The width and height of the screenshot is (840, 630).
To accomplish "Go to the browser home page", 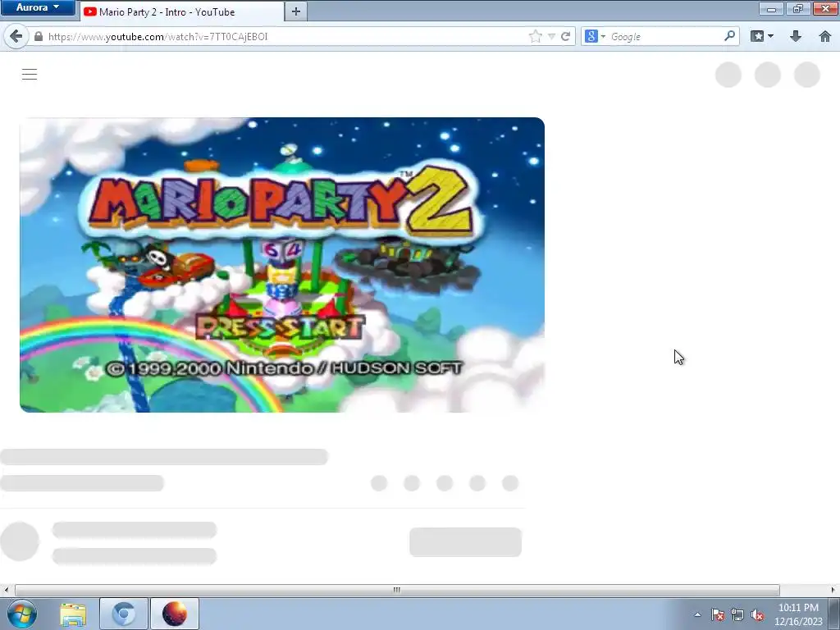I will click(x=825, y=36).
